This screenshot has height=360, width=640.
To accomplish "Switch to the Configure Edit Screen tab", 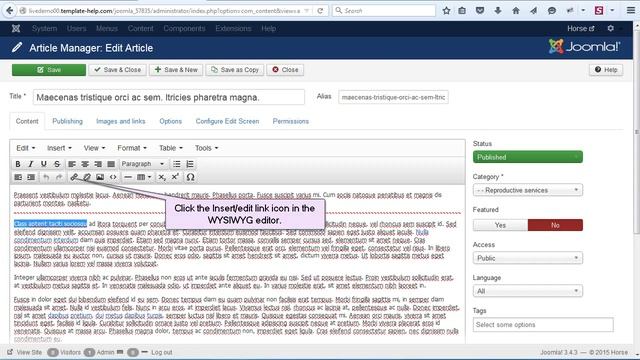I will 227,121.
